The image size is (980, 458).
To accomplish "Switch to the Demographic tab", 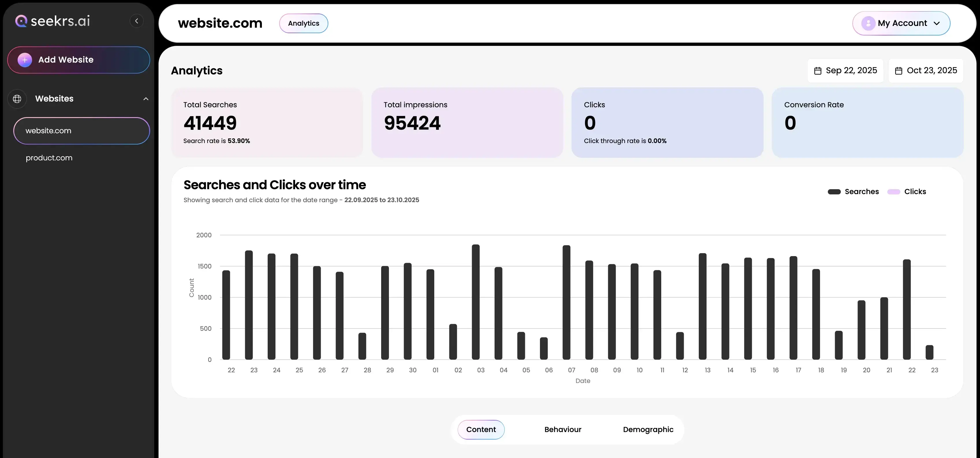I will click(x=648, y=429).
